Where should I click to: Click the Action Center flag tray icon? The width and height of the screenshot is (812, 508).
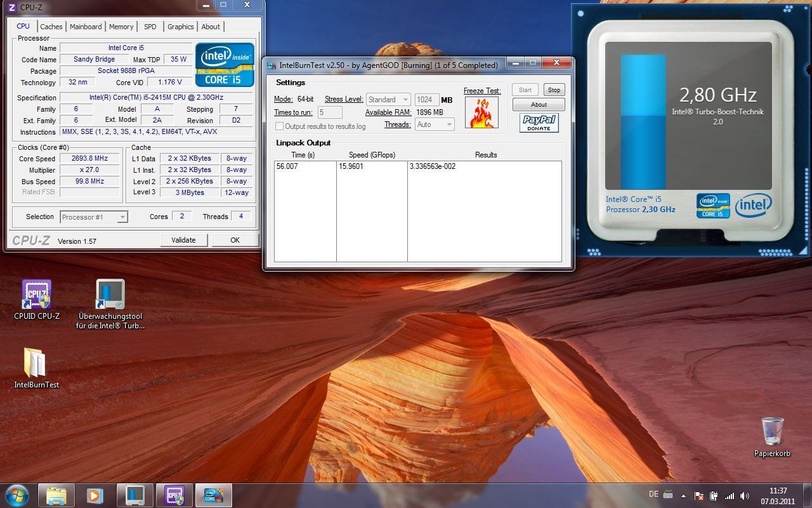click(698, 496)
